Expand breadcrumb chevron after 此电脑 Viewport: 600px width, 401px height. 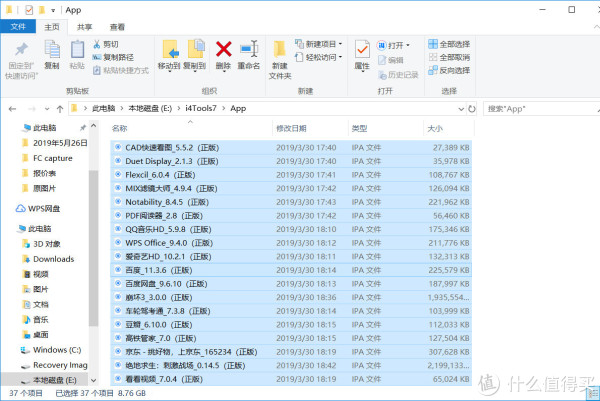pyautogui.click(x=122, y=109)
